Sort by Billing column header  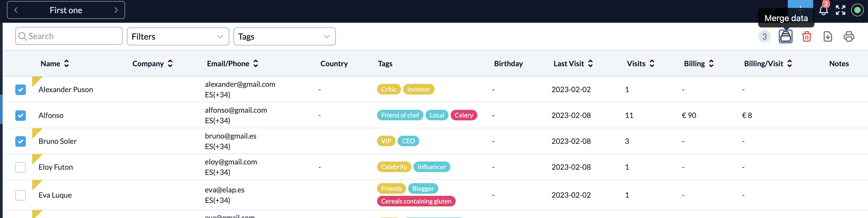(698, 64)
